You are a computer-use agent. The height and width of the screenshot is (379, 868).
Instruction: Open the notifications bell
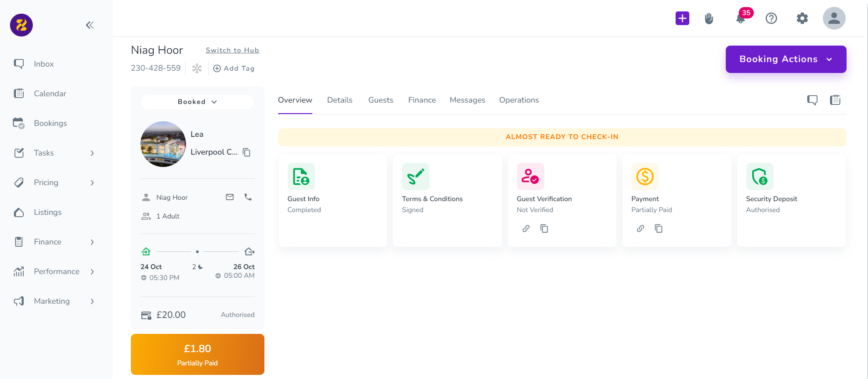(741, 19)
